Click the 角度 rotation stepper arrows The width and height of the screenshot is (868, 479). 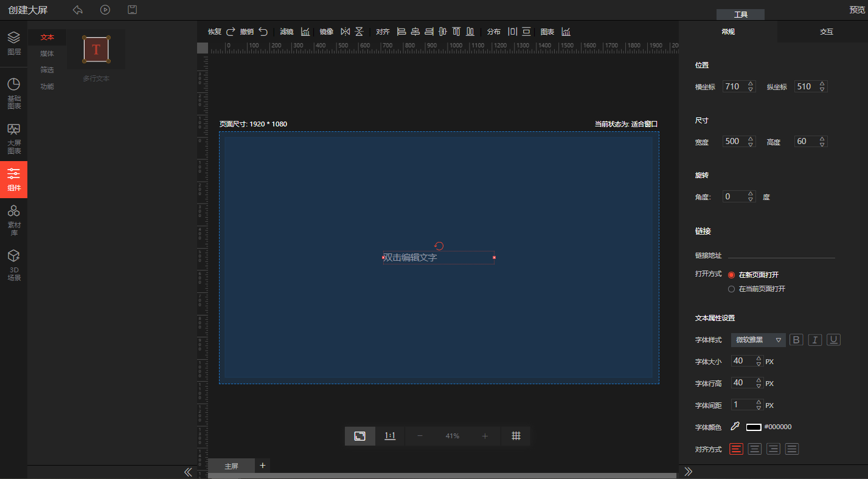click(751, 196)
